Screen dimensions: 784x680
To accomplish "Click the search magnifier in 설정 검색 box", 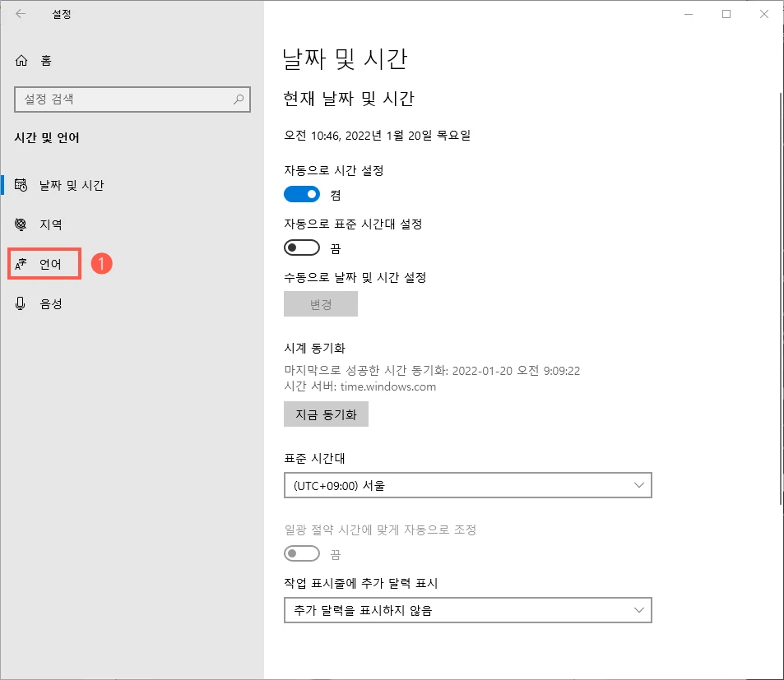I will click(238, 99).
